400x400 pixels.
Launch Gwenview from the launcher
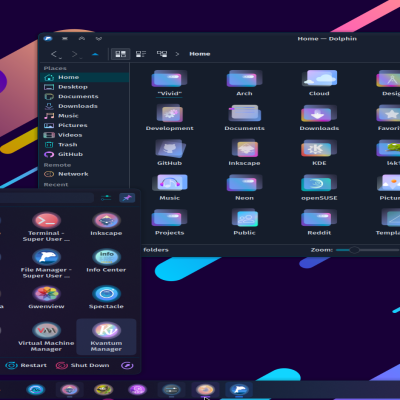[x=46, y=297]
